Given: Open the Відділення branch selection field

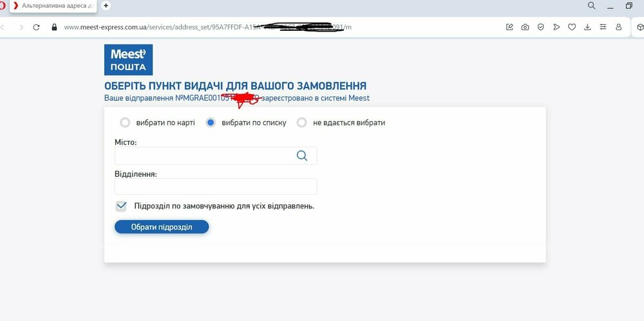Looking at the screenshot, I should point(216,187).
